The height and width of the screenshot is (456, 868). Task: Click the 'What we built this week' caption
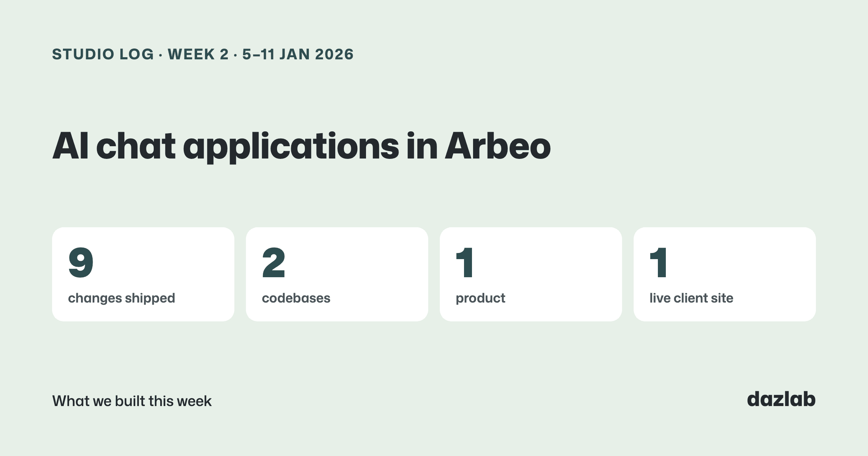click(x=132, y=401)
